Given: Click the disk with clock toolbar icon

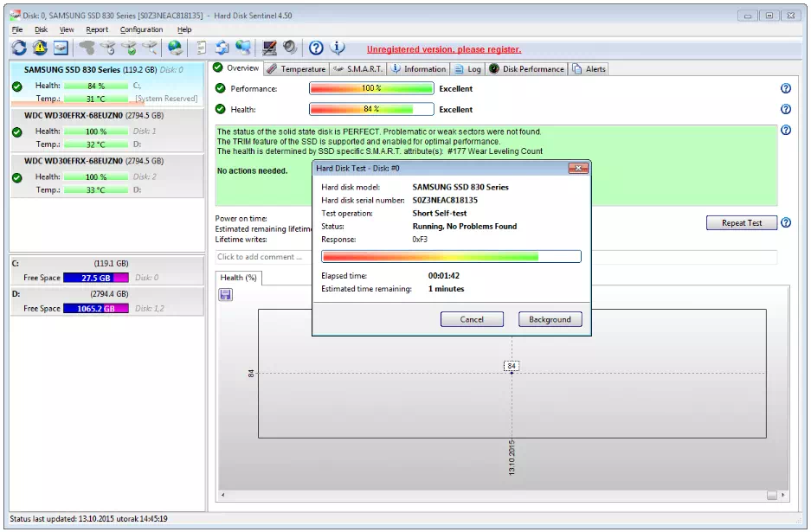Looking at the screenshot, I should point(108,48).
